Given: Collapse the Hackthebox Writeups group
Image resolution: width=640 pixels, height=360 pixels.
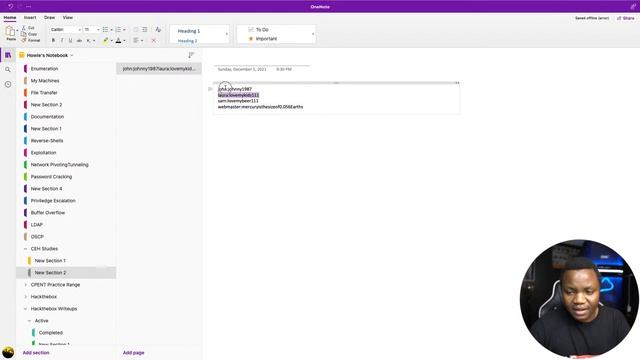Looking at the screenshot, I should (x=25, y=309).
